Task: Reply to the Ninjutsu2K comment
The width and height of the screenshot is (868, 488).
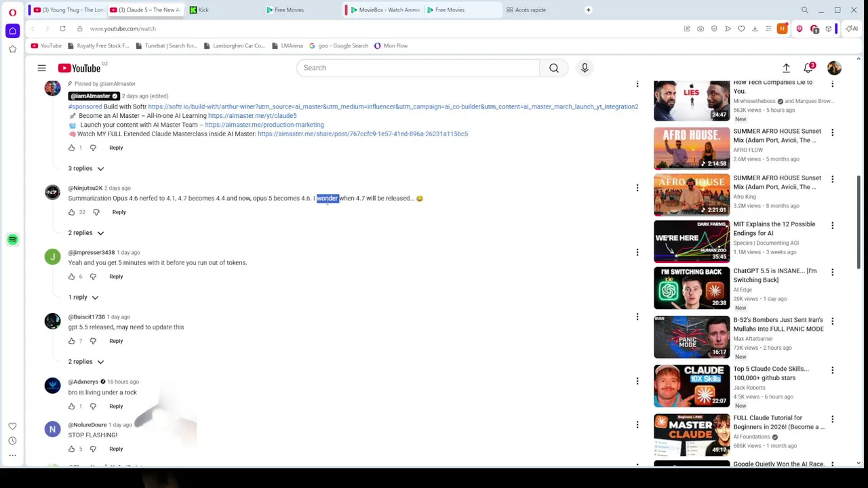Action: [119, 212]
